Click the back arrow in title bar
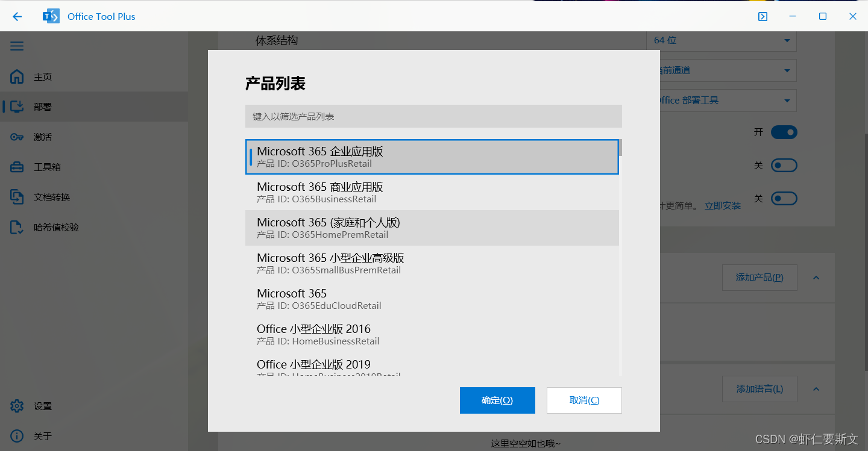 (x=17, y=16)
